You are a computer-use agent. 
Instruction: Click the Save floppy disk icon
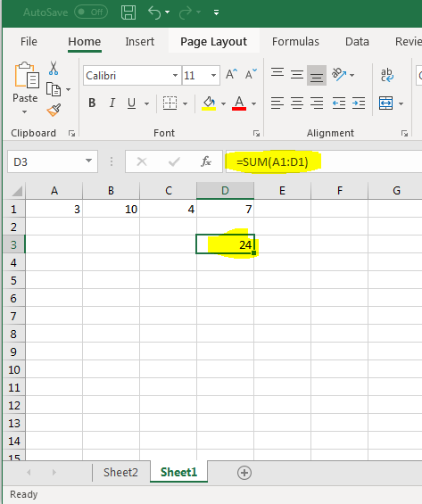128,12
